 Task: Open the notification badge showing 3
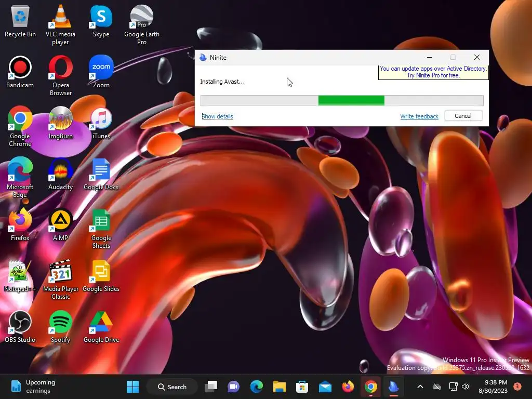coord(517,386)
